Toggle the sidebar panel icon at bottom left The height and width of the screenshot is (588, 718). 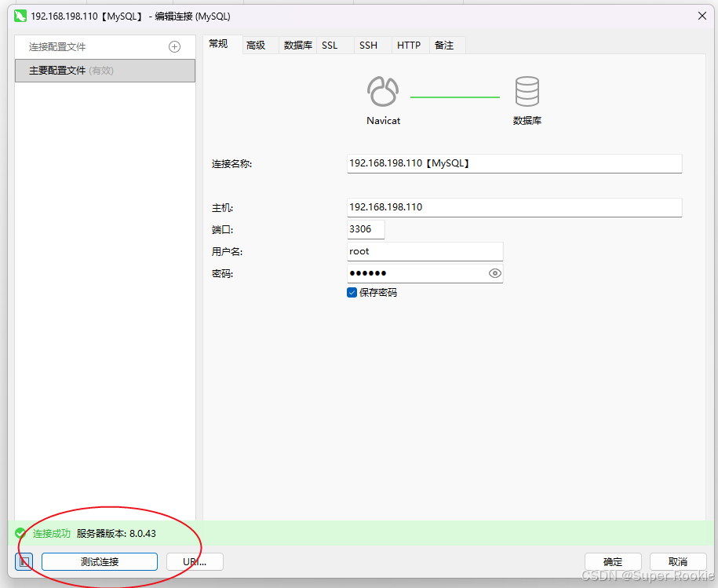pos(24,561)
